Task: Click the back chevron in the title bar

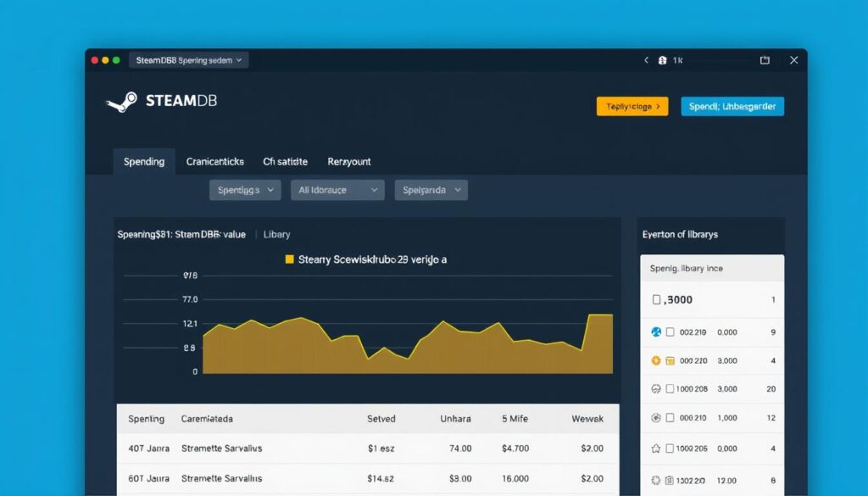Action: click(646, 60)
